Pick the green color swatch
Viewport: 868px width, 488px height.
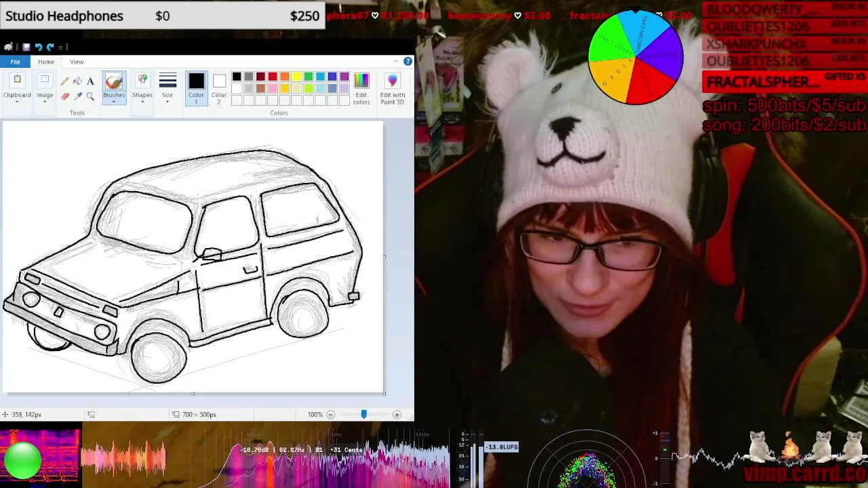click(x=309, y=77)
